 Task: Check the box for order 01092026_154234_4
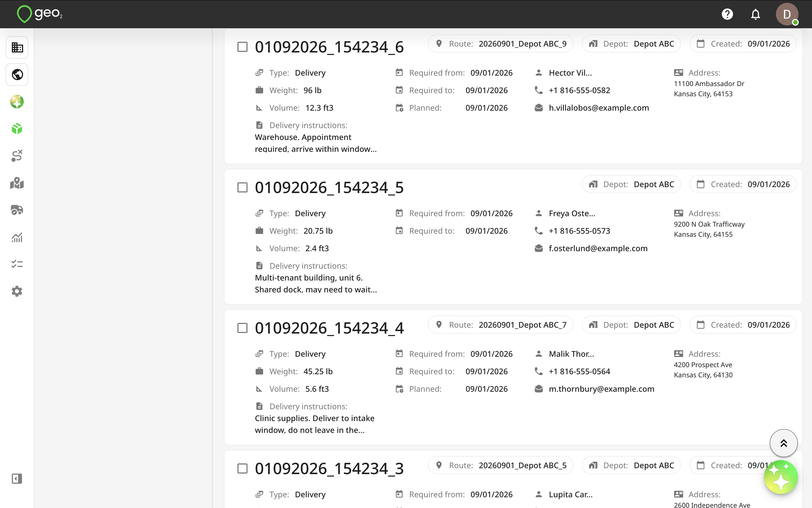pyautogui.click(x=242, y=328)
